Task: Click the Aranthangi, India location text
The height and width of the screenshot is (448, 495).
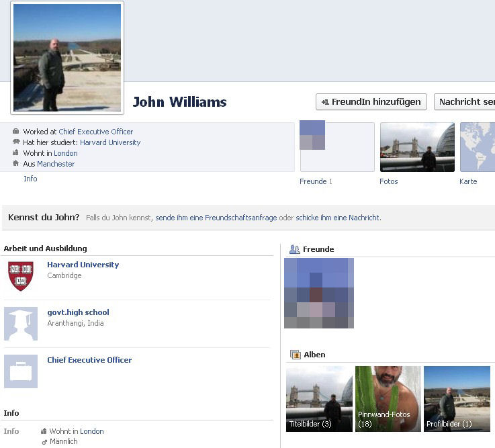Action: point(75,323)
